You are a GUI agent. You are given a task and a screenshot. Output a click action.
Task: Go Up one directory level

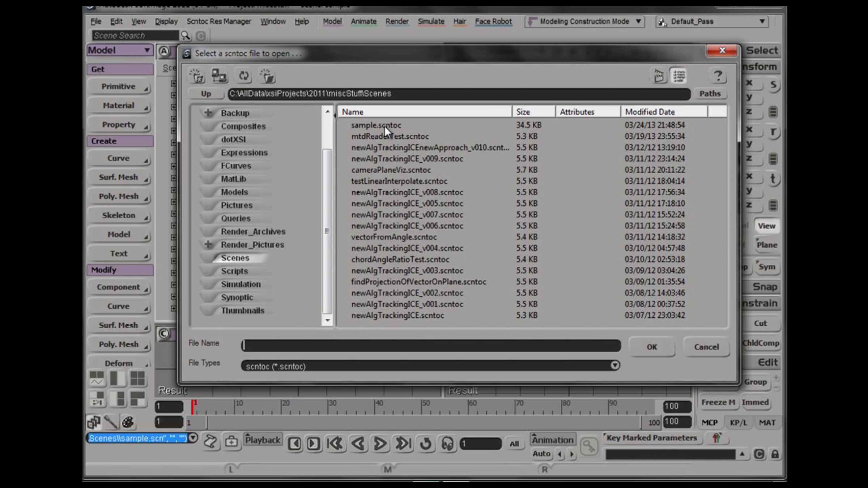click(206, 94)
